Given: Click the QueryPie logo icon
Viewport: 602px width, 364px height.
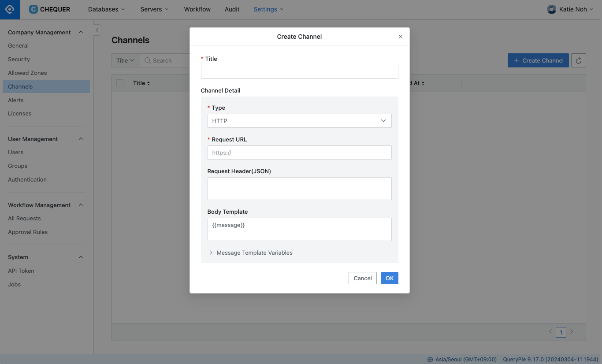Looking at the screenshot, I should (x=10, y=9).
